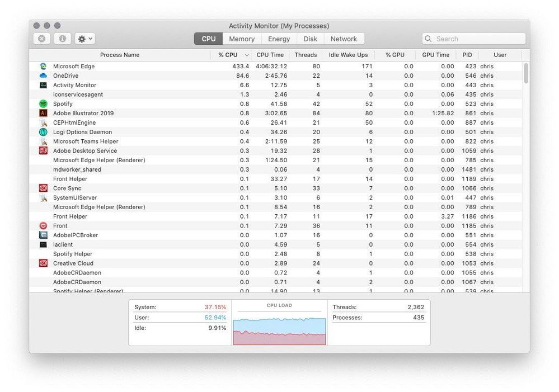Switch to the Disk tab
The height and width of the screenshot is (392, 559).
click(x=310, y=39)
